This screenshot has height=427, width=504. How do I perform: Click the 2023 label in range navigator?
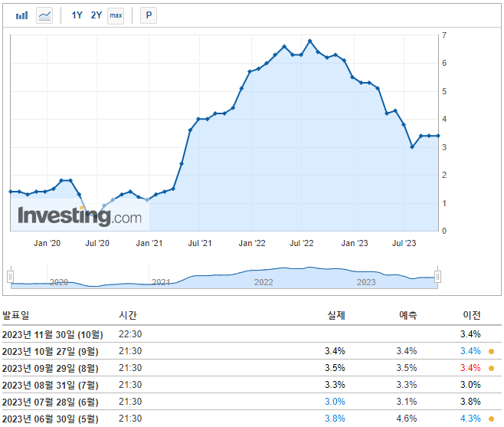pyautogui.click(x=366, y=282)
